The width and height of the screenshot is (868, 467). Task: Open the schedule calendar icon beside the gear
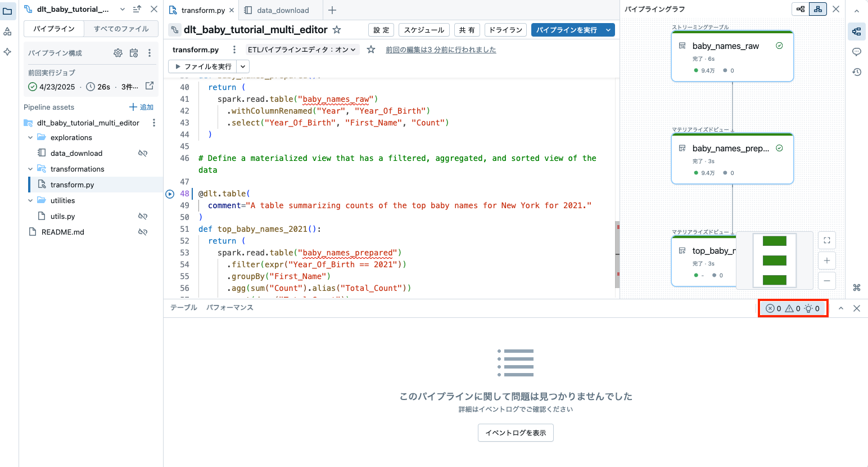133,52
